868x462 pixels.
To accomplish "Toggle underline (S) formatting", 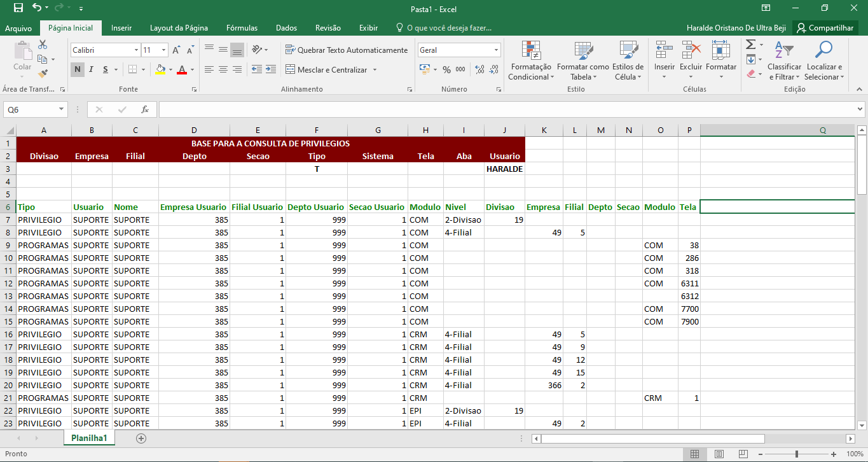I will point(106,69).
